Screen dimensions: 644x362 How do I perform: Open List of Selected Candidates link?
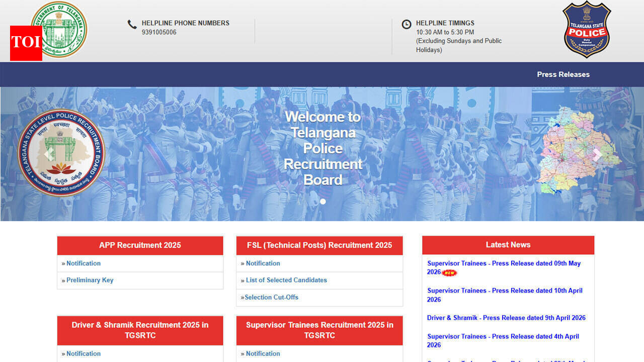point(286,281)
